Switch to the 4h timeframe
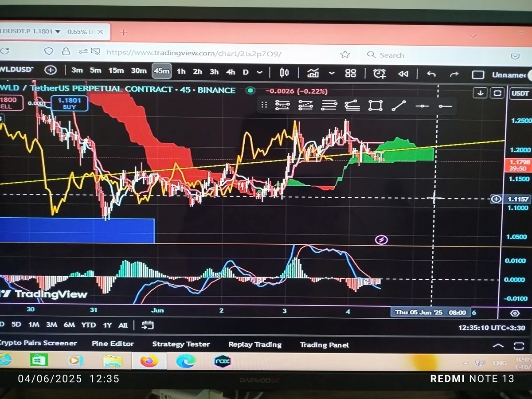532x399 pixels. click(x=231, y=72)
